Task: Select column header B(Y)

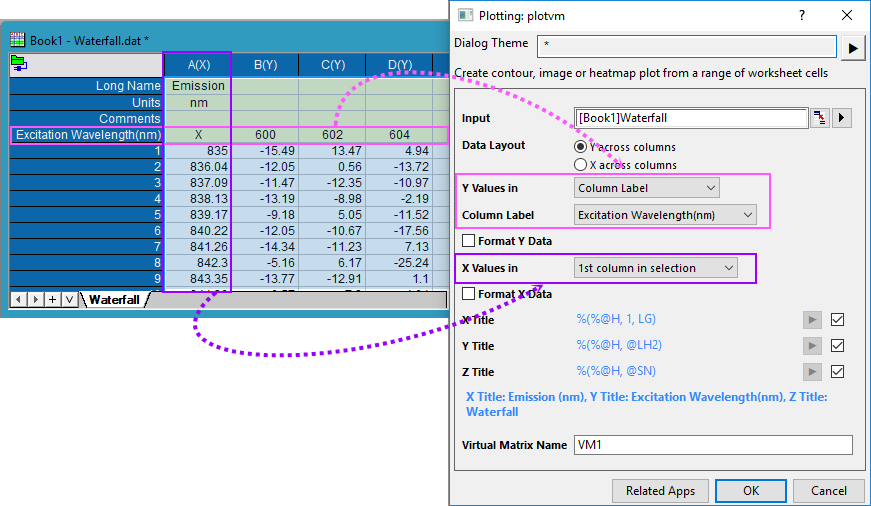Action: 265,65
